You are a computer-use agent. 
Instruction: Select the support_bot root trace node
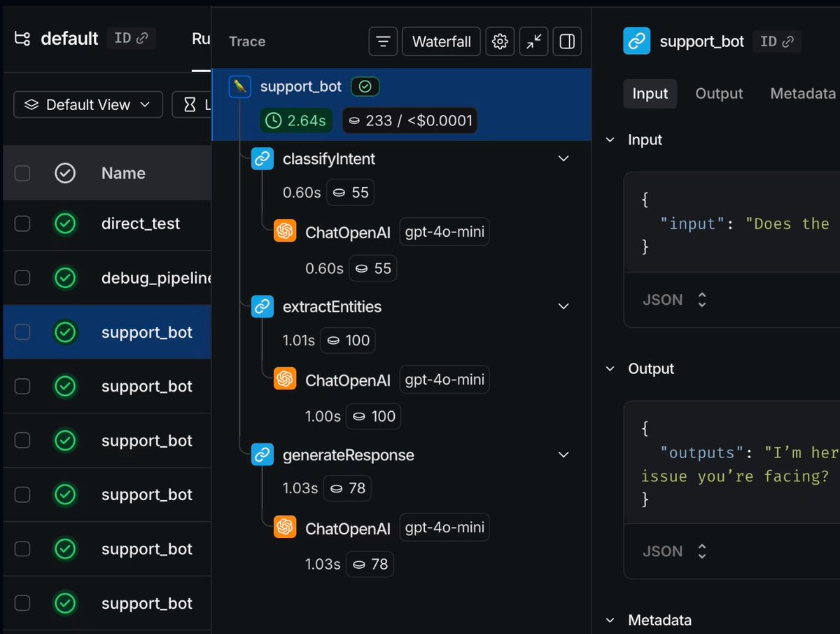pyautogui.click(x=301, y=87)
